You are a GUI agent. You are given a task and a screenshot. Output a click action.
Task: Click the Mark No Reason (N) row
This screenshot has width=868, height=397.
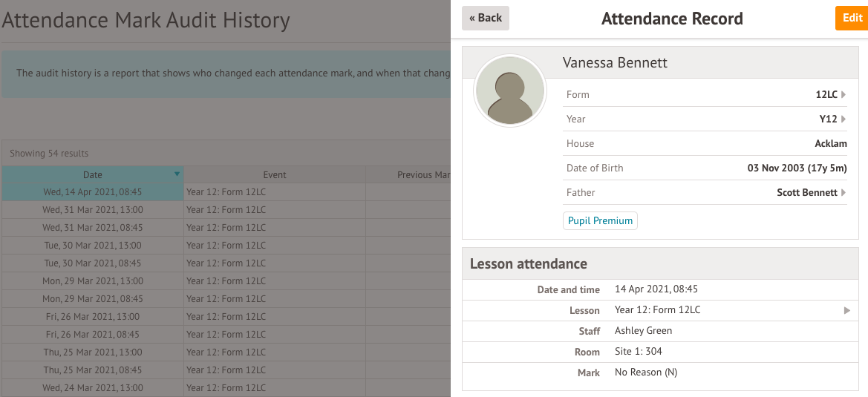tap(660, 373)
